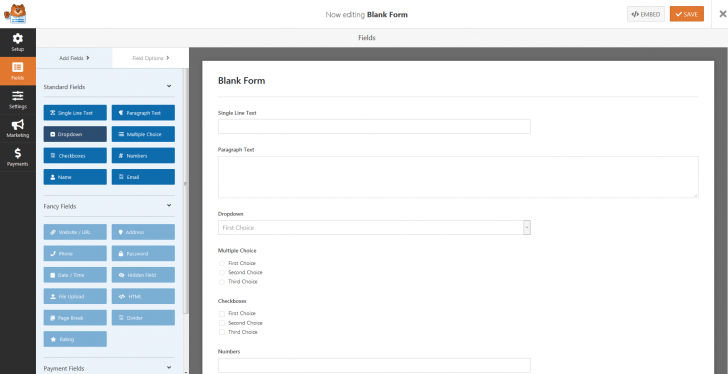The height and width of the screenshot is (374, 728).
Task: Select Third Choice radio under Multiple Choice
Action: pyautogui.click(x=222, y=282)
